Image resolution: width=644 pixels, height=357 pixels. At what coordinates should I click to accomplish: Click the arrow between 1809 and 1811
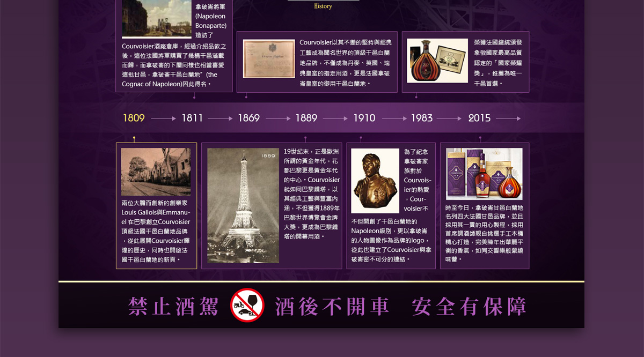[164, 118]
